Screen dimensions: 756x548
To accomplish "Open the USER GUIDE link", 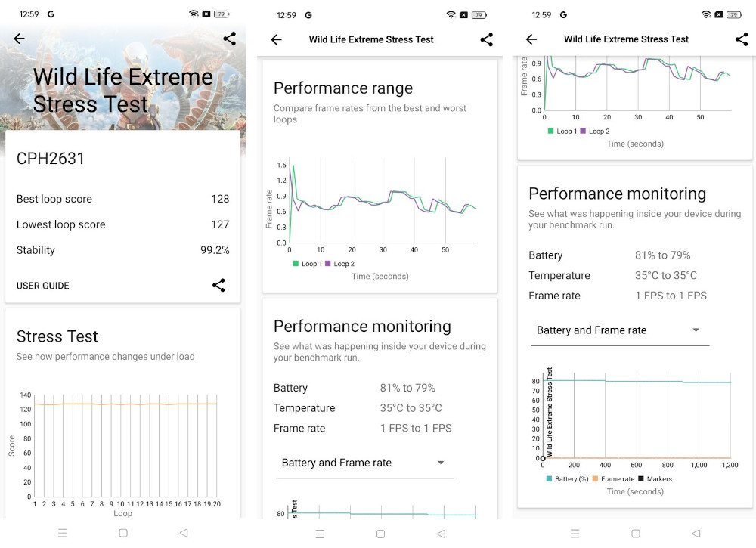I will coord(43,286).
